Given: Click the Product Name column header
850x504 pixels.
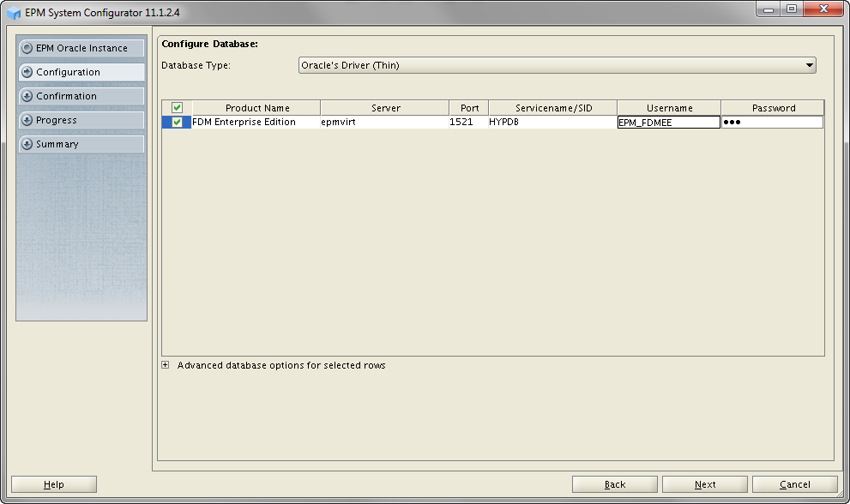Looking at the screenshot, I should (x=256, y=108).
